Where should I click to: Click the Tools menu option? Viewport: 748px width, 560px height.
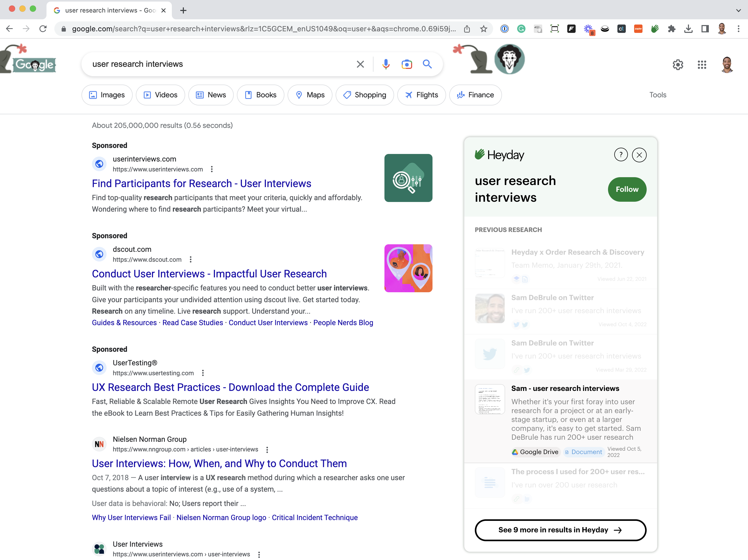pyautogui.click(x=658, y=95)
